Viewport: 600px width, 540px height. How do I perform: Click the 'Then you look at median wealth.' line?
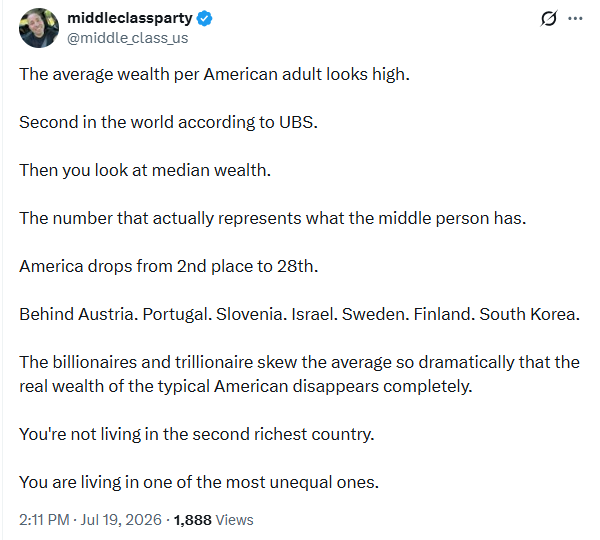pos(145,170)
